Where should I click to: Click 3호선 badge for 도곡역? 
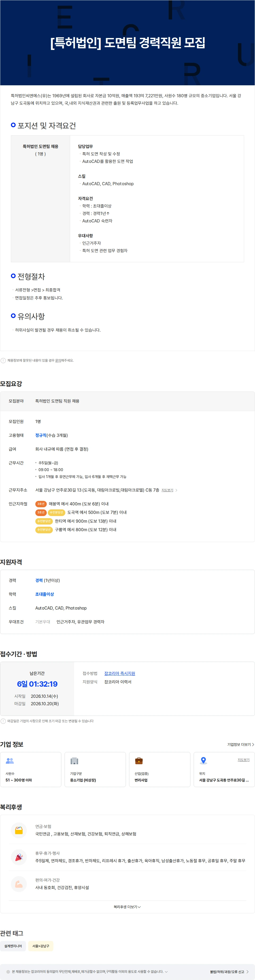click(41, 512)
